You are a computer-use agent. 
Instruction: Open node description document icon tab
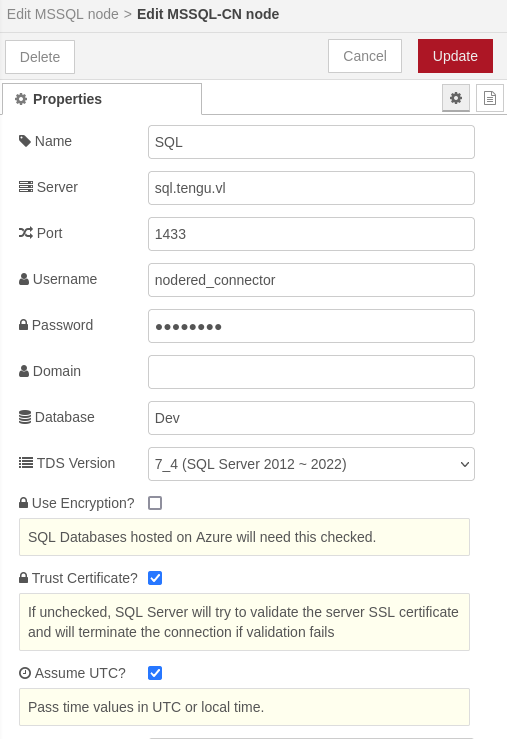490,98
